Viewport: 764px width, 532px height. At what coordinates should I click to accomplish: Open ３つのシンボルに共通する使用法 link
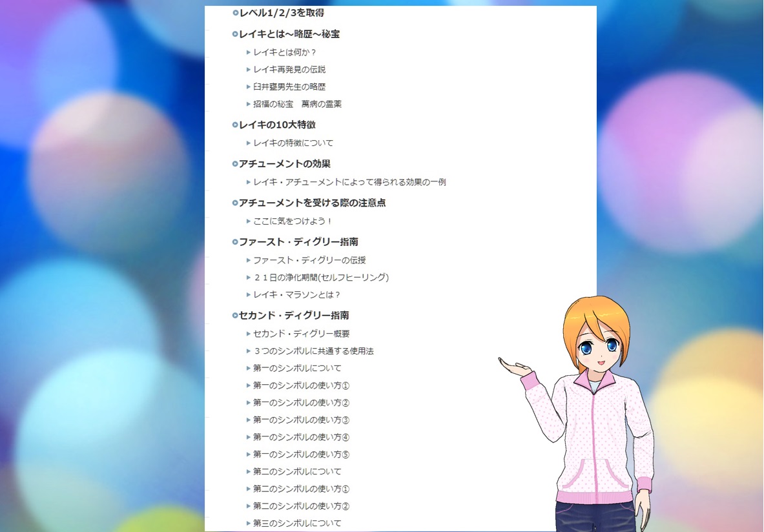pyautogui.click(x=313, y=351)
